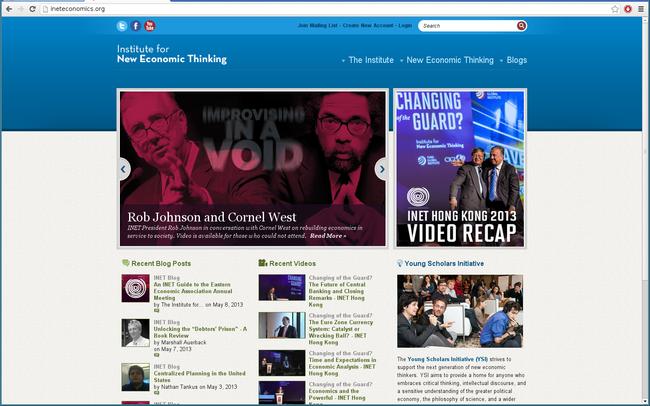This screenshot has height=406, width=650.
Task: Advance to next slide with right carousel arrow
Action: pyautogui.click(x=382, y=169)
